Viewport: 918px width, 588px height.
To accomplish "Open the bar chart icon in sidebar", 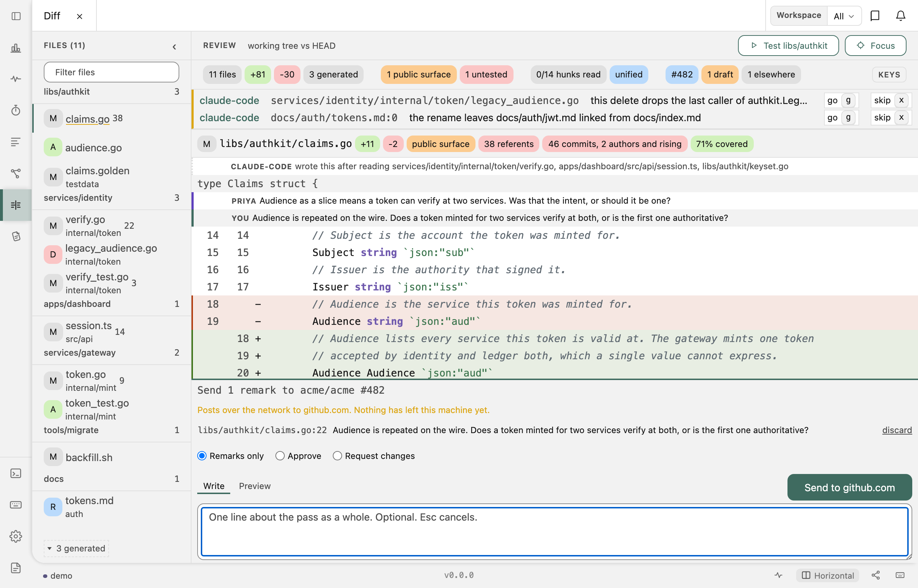I will 16,48.
